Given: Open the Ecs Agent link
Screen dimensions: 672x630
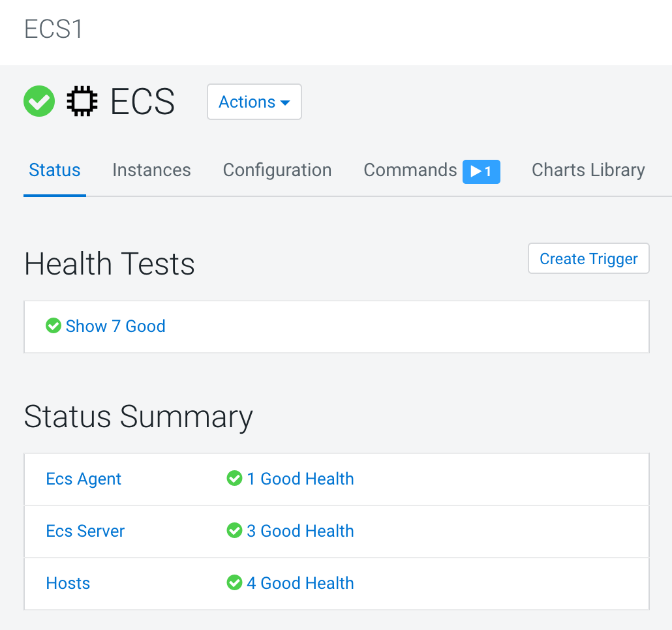Looking at the screenshot, I should tap(84, 479).
